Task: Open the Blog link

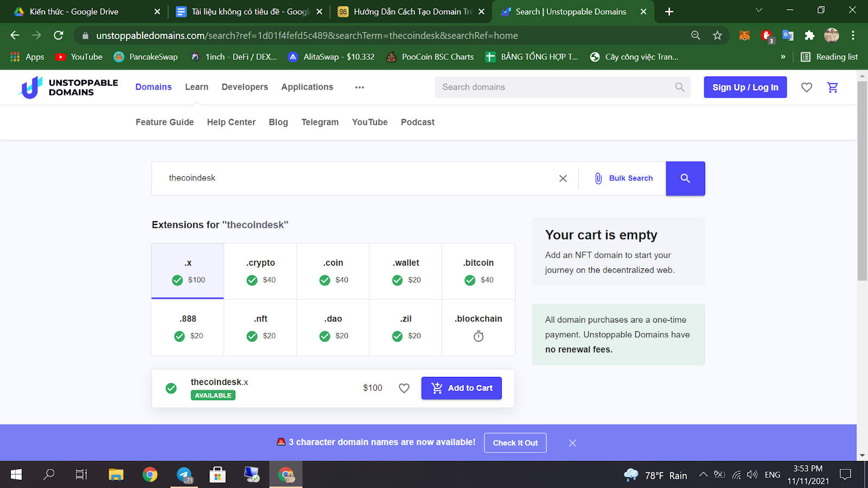Action: [278, 122]
